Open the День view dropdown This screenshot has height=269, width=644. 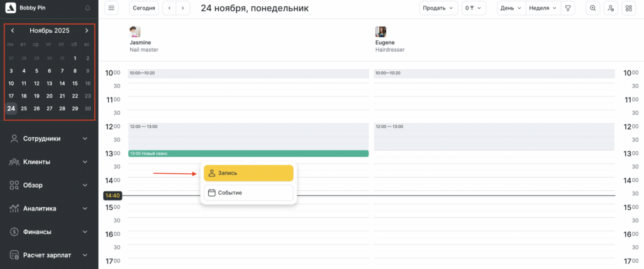coord(510,8)
